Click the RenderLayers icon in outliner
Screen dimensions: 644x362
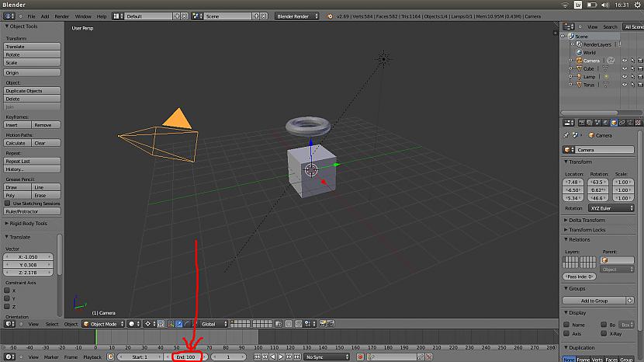coord(579,44)
